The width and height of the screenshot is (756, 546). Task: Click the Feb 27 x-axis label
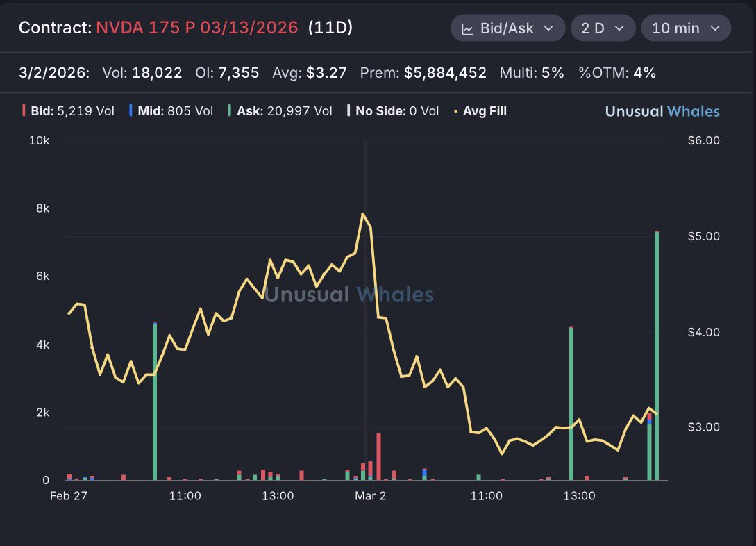(x=69, y=496)
